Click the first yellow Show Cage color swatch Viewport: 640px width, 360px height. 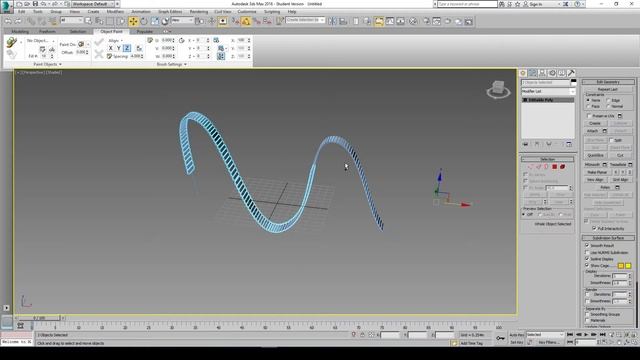point(621,266)
